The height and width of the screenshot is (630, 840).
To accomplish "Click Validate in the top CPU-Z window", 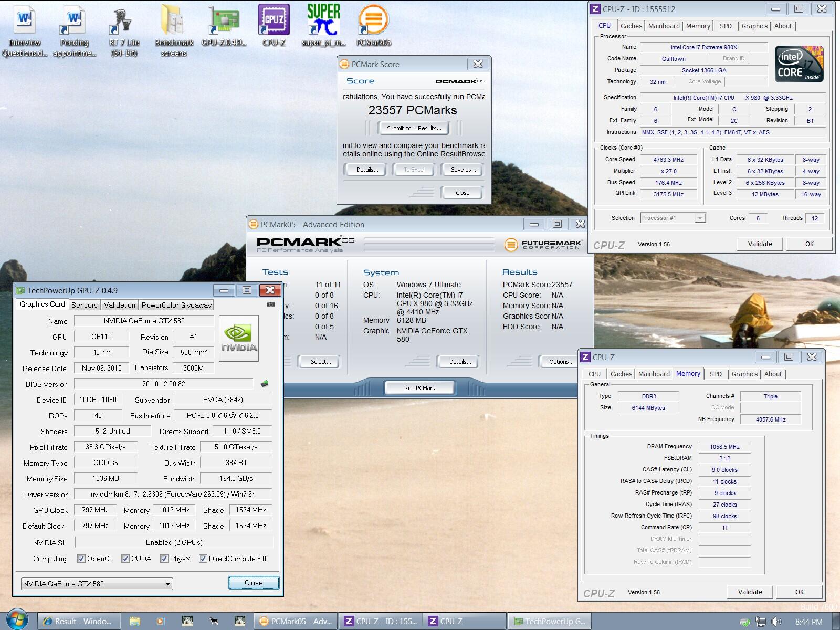I will tap(760, 244).
